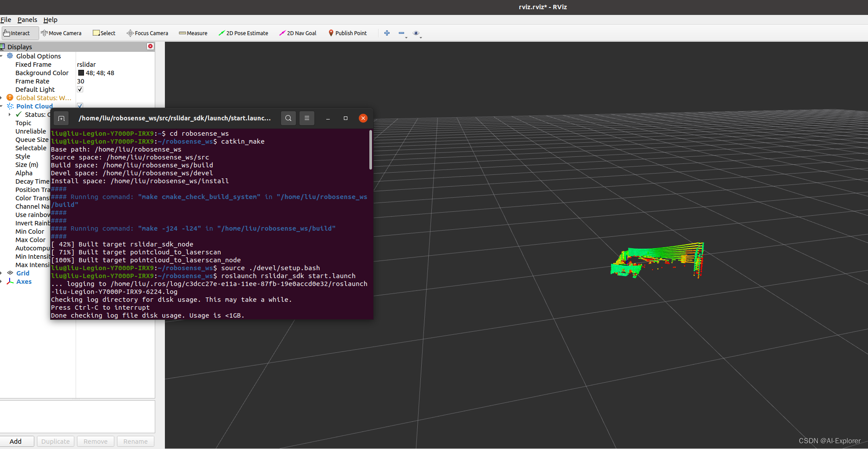Click the Point Cloud display icon
The width and height of the screenshot is (868, 449).
[x=10, y=106]
